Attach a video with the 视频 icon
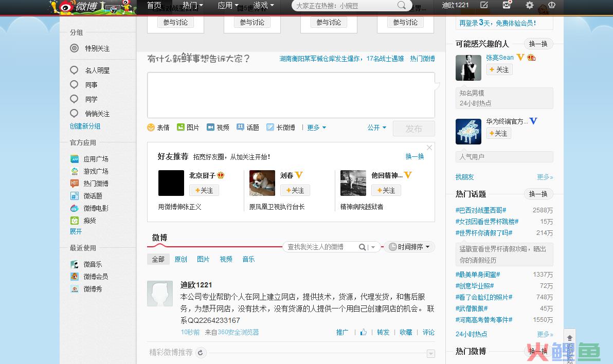 (210, 127)
